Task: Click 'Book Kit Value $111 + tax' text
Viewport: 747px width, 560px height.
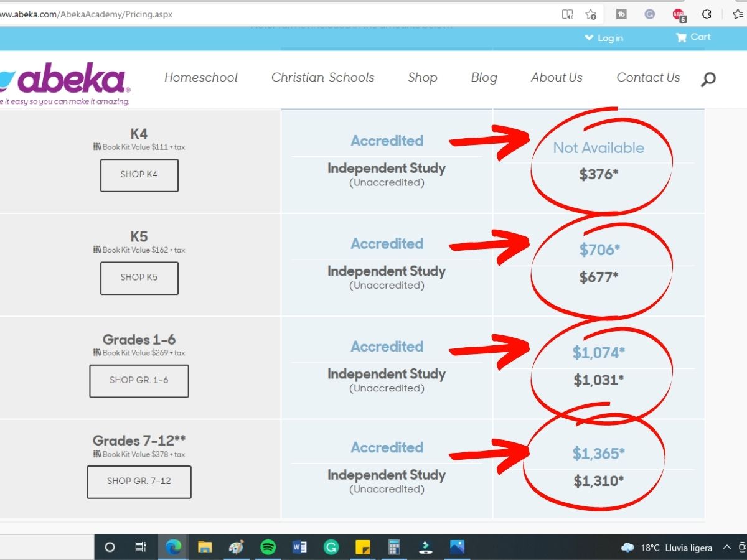Action: (139, 147)
